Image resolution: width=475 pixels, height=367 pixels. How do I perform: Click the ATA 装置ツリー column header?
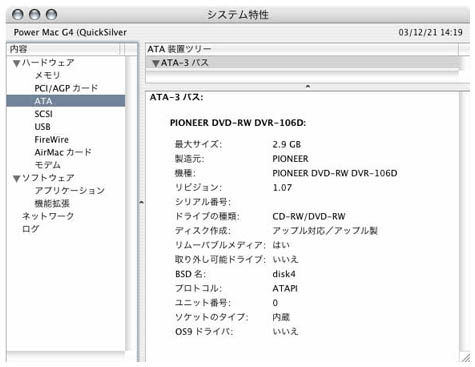[x=302, y=49]
